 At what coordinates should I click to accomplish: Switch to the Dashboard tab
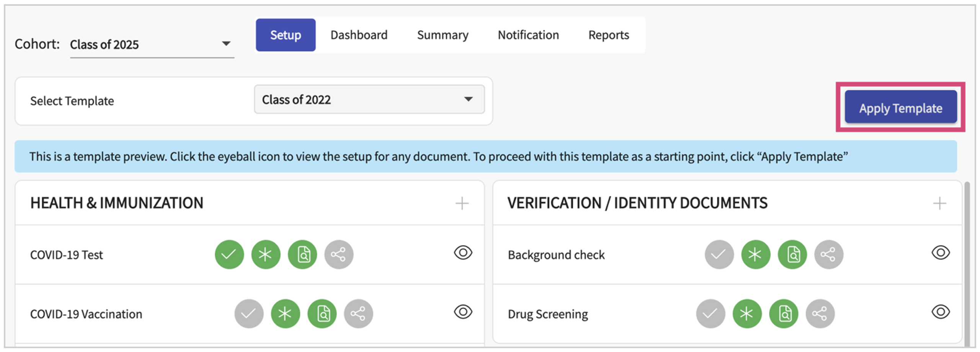359,35
